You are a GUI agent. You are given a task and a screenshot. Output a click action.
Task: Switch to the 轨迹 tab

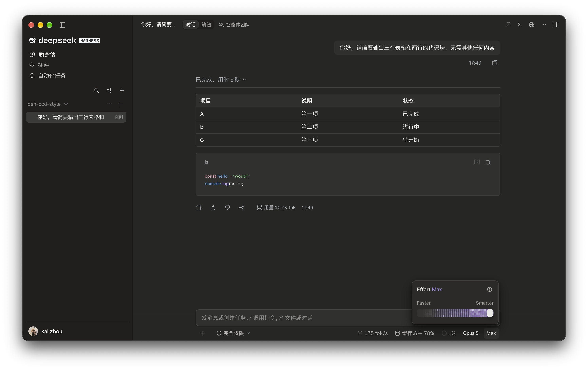tap(206, 25)
